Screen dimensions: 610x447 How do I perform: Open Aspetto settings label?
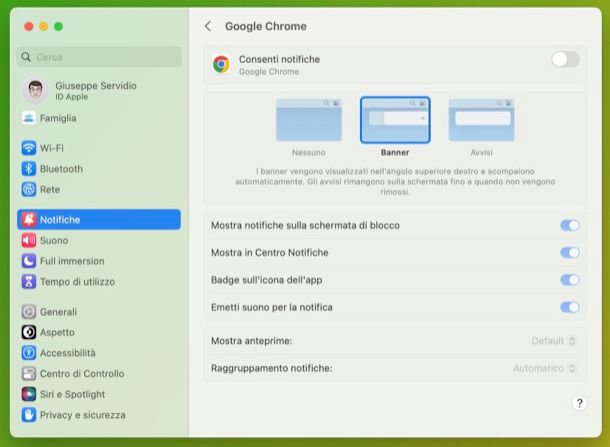point(57,332)
